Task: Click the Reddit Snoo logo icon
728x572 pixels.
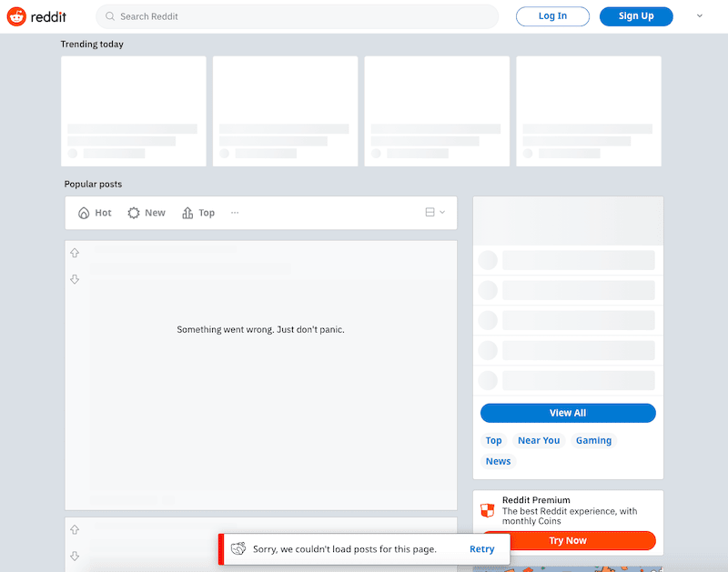Action: 16,16
